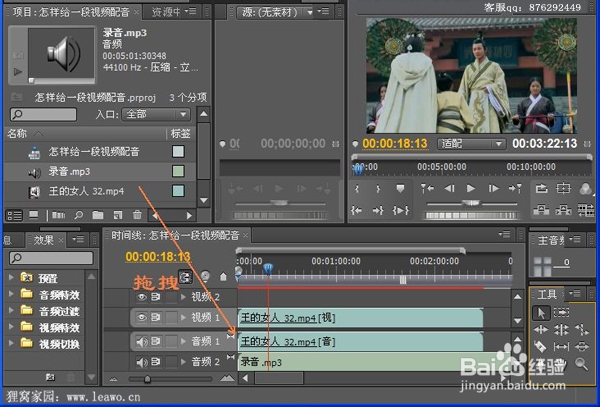
Task: Hide the 视频 2 track with eye toggle
Action: (x=142, y=297)
